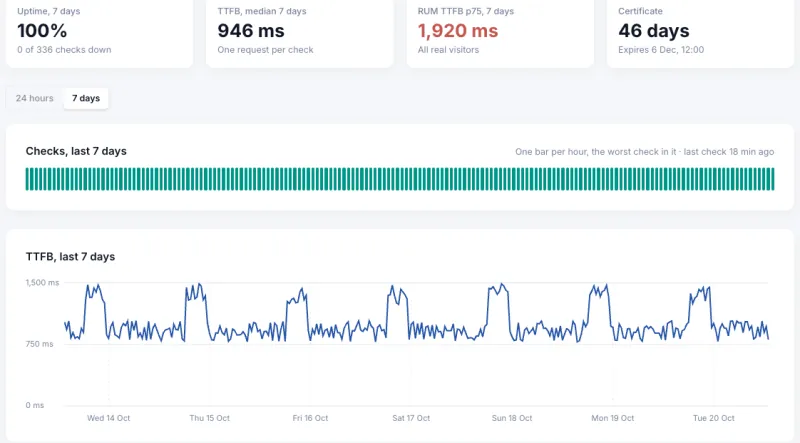
Task: Click the 'All real visitors' caption
Action: click(448, 50)
